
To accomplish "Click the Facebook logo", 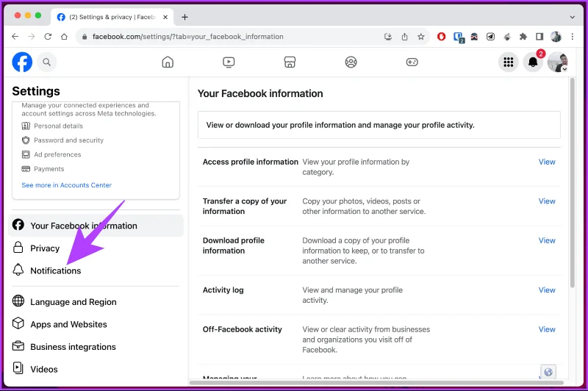I will pos(22,62).
